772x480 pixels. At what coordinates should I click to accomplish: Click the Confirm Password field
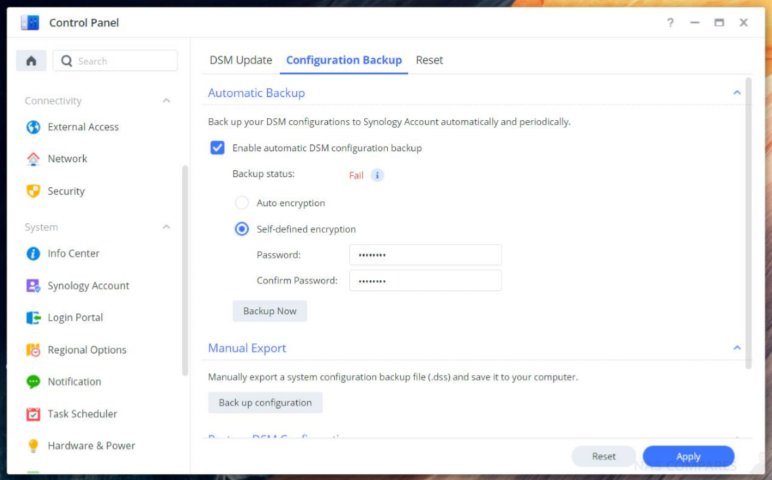click(425, 281)
